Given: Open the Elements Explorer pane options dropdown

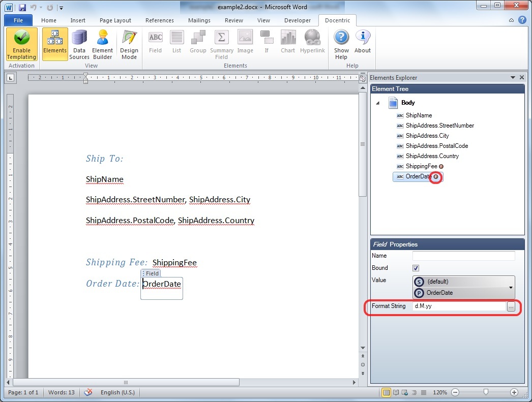Looking at the screenshot, I should [x=513, y=78].
